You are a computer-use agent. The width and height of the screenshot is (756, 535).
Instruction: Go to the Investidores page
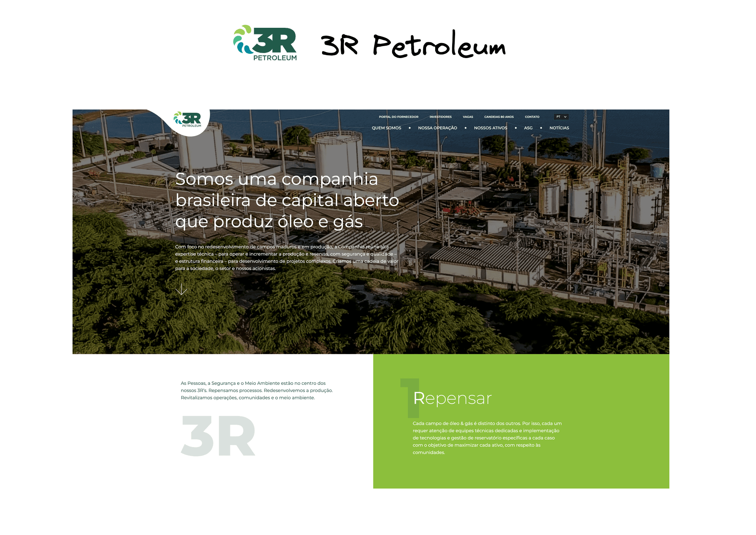point(440,117)
